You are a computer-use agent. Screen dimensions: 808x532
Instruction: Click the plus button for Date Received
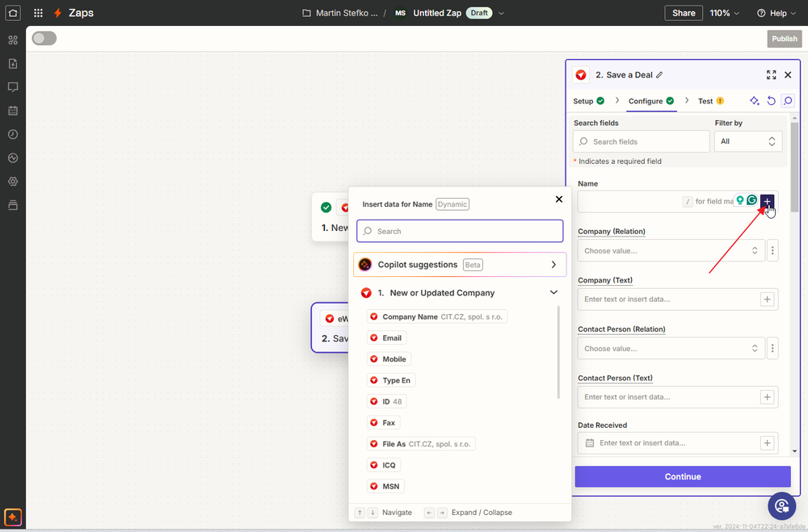click(768, 443)
